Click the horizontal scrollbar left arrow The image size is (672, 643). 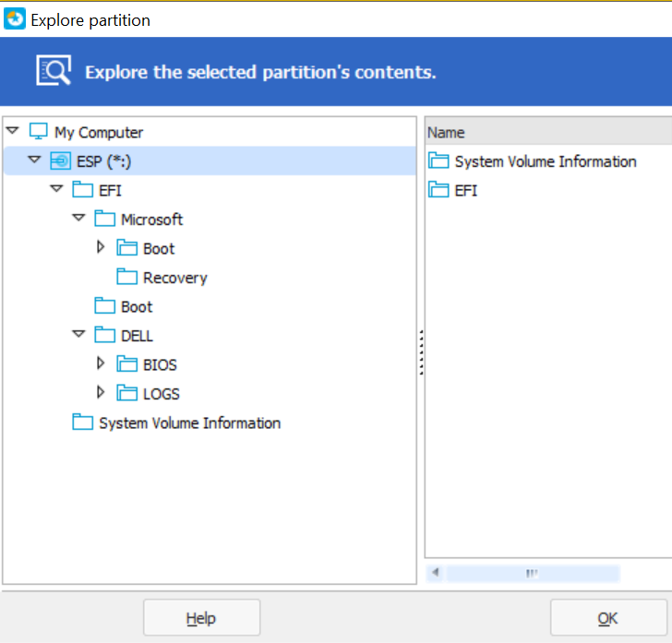click(436, 573)
